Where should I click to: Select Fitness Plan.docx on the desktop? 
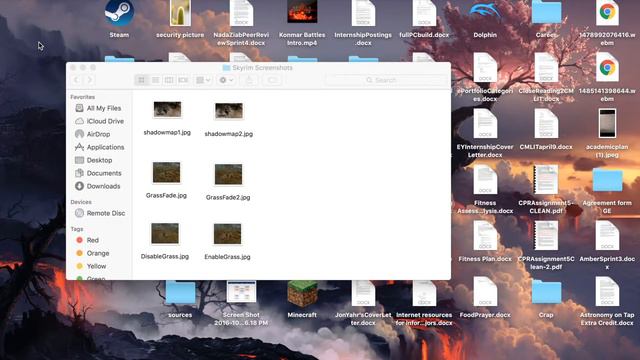tap(485, 236)
